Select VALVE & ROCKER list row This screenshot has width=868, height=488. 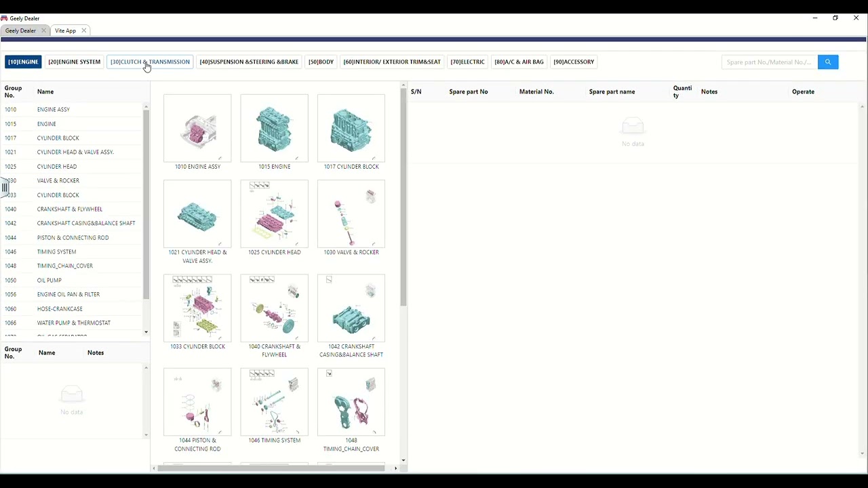[71, 180]
